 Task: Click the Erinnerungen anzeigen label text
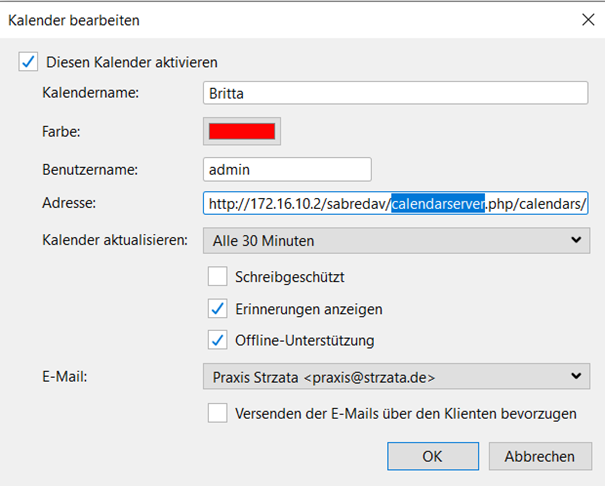(x=308, y=309)
